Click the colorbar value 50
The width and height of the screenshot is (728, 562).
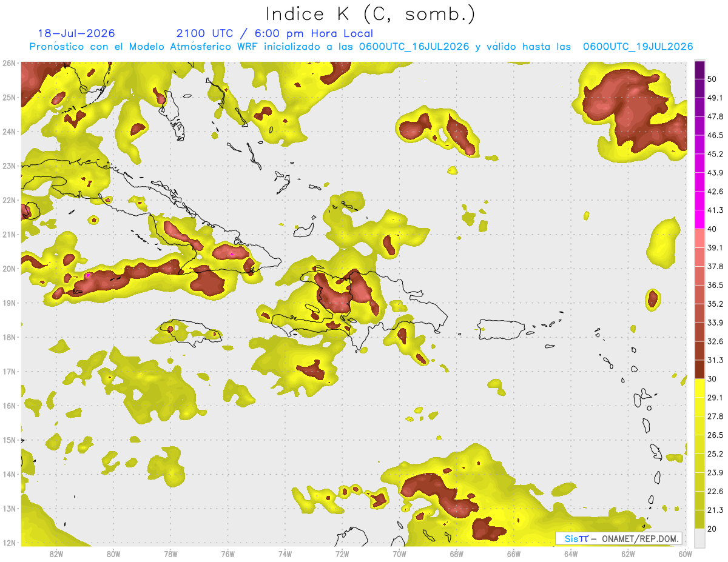click(712, 79)
